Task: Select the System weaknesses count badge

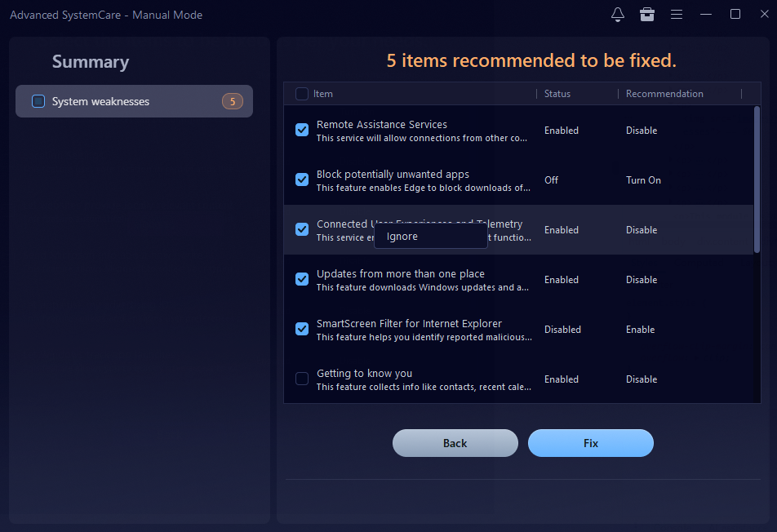Action: (x=232, y=101)
